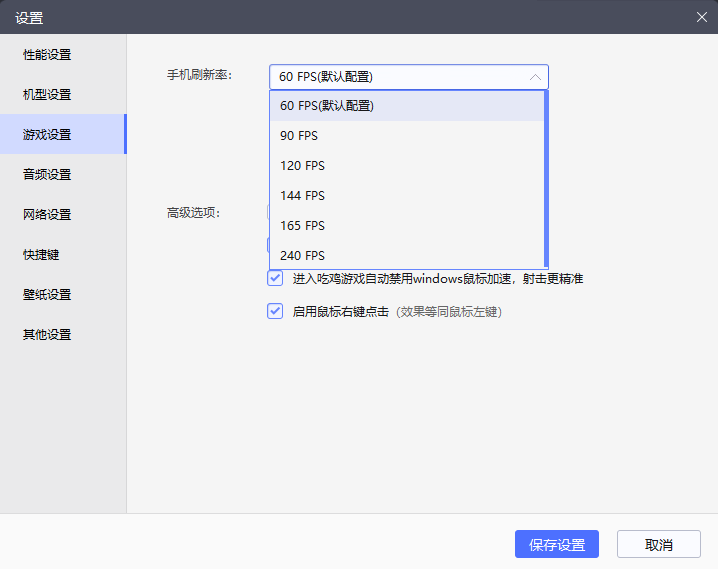The height and width of the screenshot is (569, 718).
Task: Open 壁纸设置 from the sidebar
Action: 63,294
